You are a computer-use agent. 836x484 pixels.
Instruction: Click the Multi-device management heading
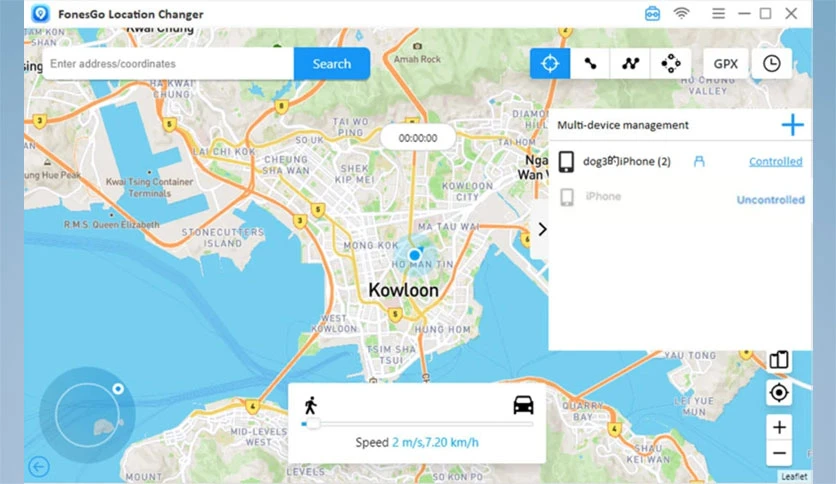click(623, 125)
